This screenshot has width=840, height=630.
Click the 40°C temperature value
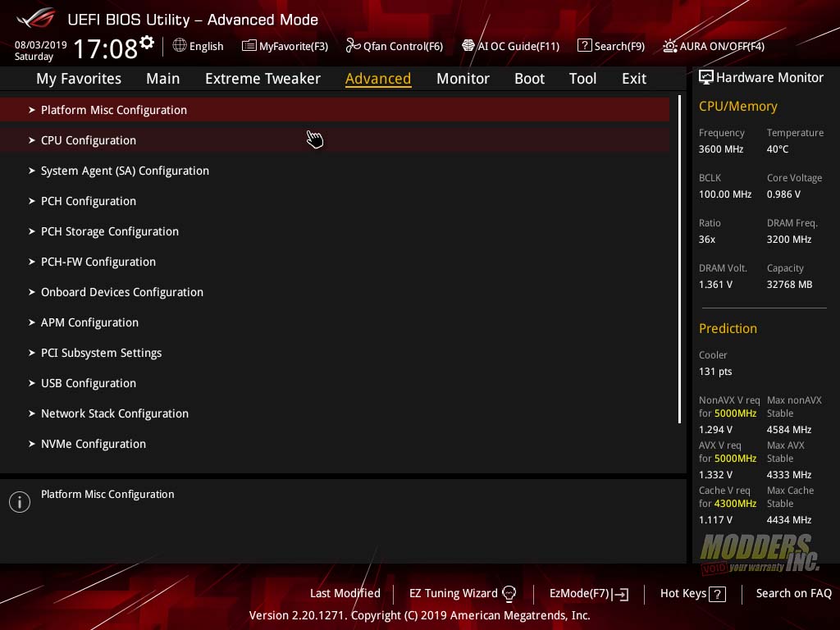[x=778, y=149]
